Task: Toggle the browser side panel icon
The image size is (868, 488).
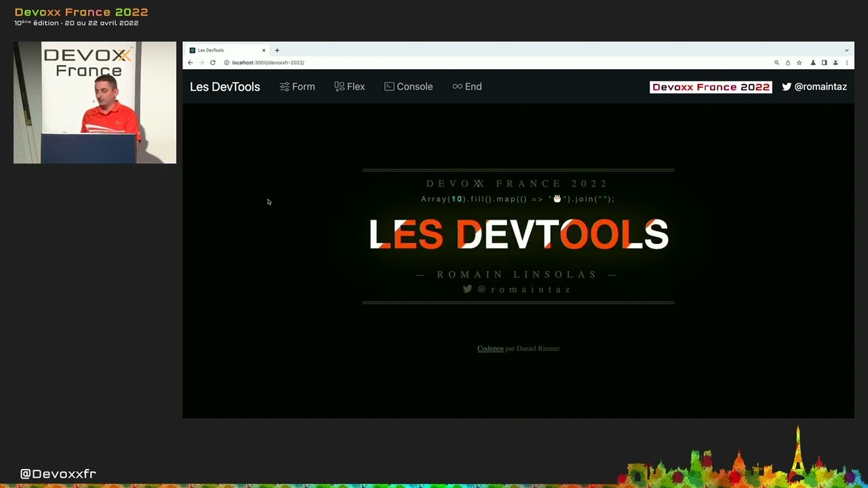Action: pos(824,62)
